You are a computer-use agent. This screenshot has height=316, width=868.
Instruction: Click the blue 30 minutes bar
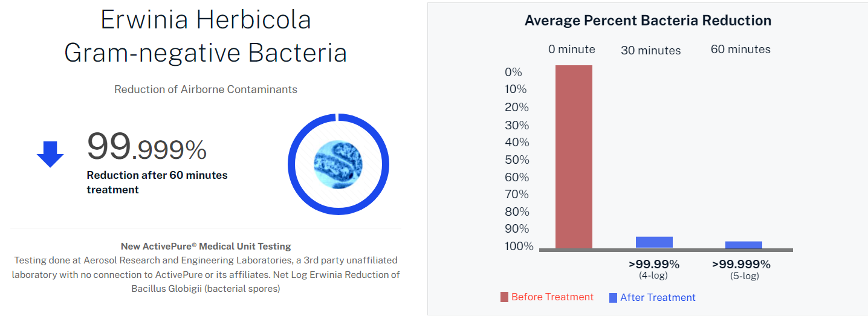[x=654, y=242]
